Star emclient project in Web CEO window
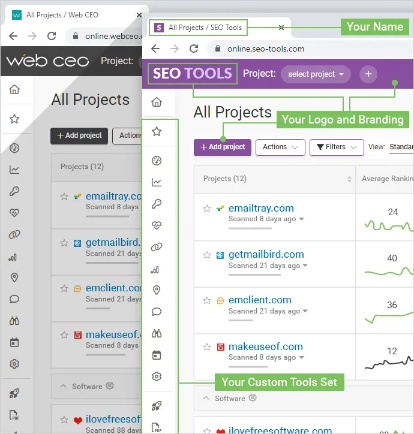The height and width of the screenshot is (434, 414). tap(64, 288)
